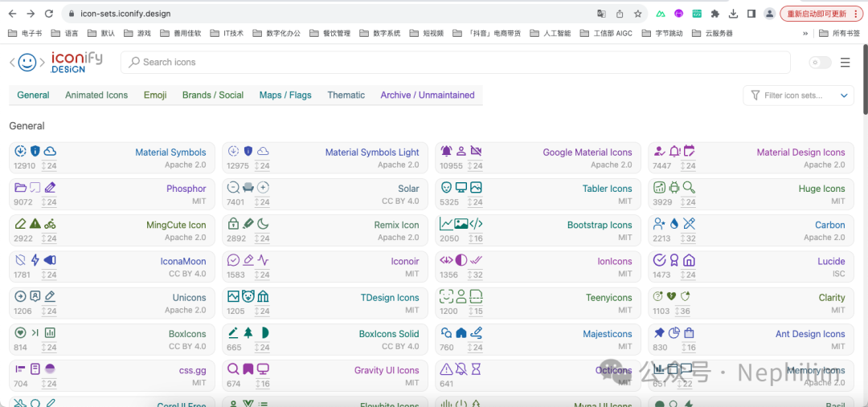This screenshot has height=407, width=868.
Task: Click the bear face icon in TDesign Icons card
Action: [248, 296]
